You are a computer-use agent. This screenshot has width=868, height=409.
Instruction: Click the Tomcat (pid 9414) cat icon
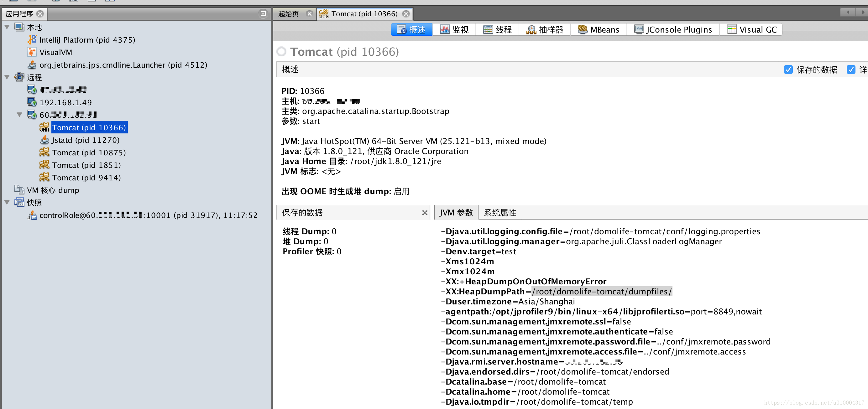pyautogui.click(x=44, y=177)
